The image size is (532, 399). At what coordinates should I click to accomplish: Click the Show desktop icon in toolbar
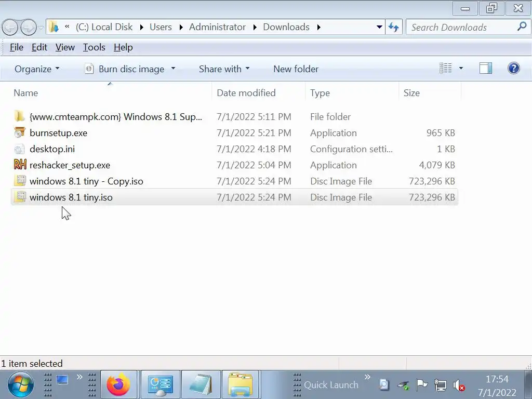[62, 380]
